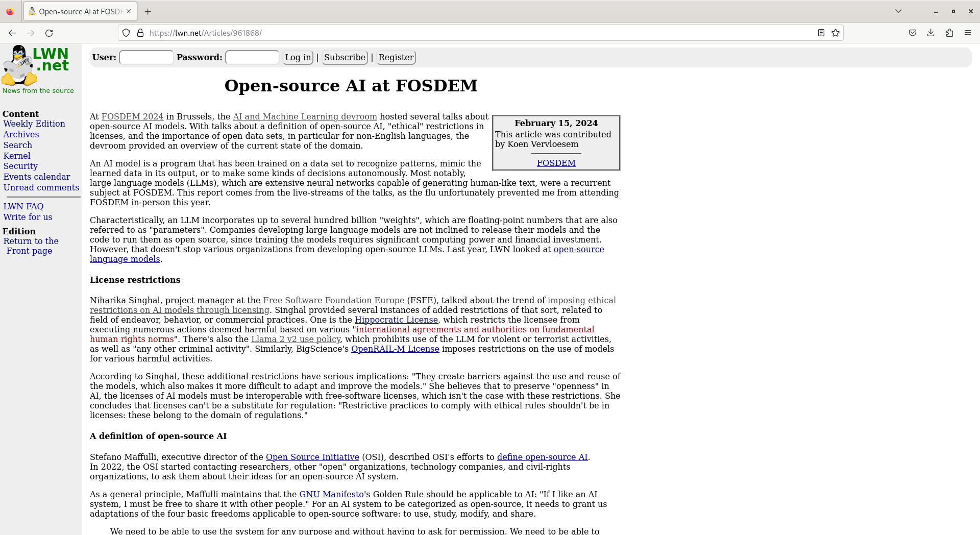Open Free Software Foundation Europe link
This screenshot has width=980, height=535.
click(x=334, y=300)
